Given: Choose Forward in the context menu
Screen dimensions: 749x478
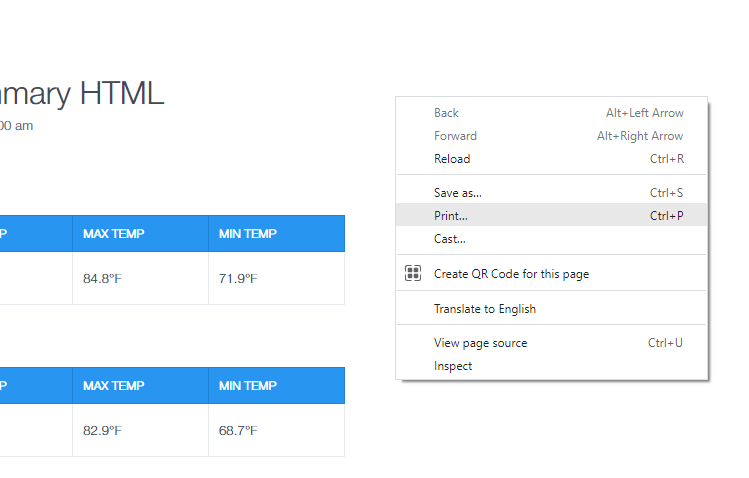Looking at the screenshot, I should [455, 136].
